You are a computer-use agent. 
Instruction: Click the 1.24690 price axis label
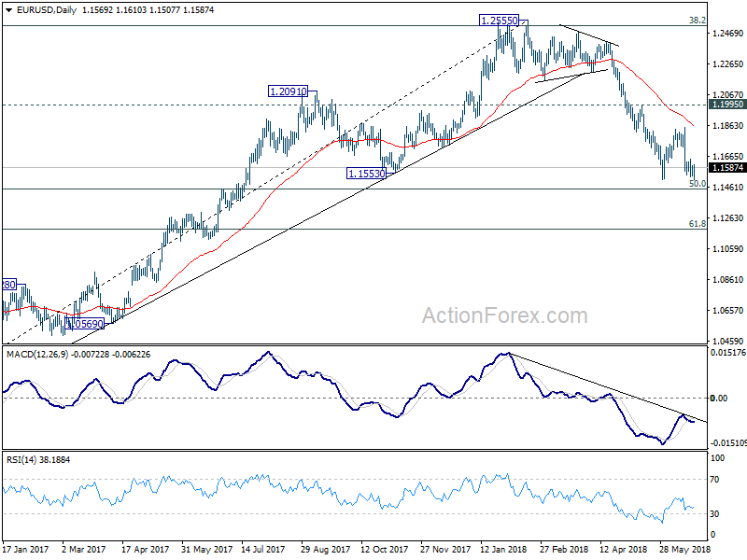[727, 34]
